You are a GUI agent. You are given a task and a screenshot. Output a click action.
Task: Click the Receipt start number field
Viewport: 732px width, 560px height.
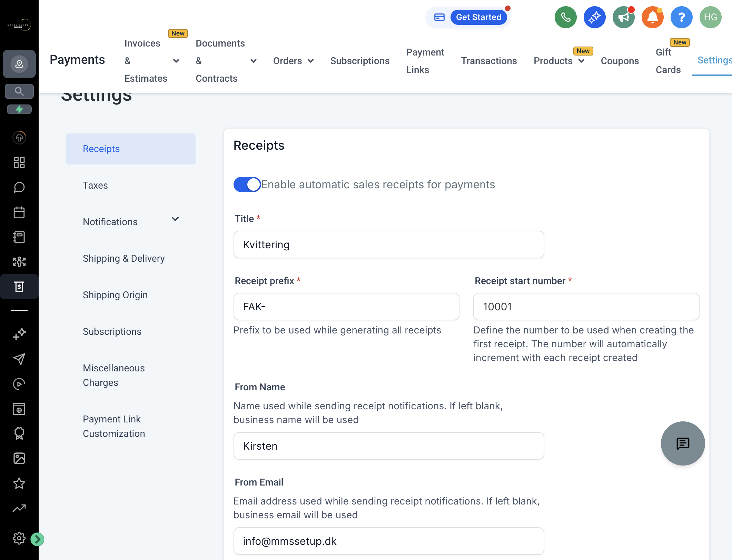tap(586, 307)
